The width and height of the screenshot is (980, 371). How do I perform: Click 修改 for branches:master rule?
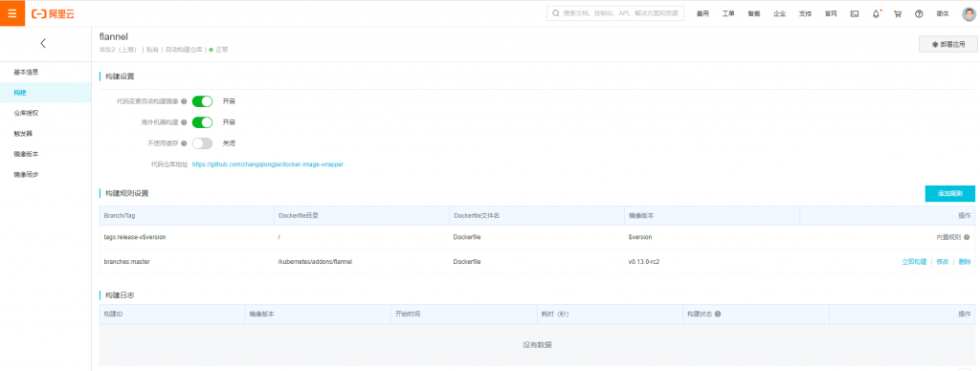943,262
